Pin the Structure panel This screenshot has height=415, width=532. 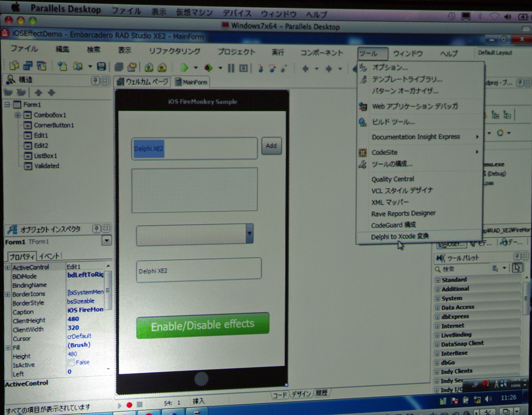(96, 81)
